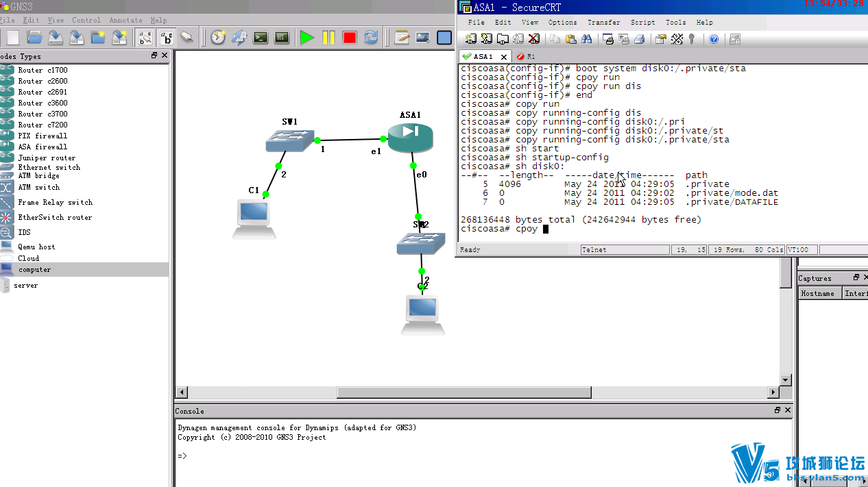The image size is (868, 487).
Task: Click SecureCRT Connect icon
Action: coord(471,39)
